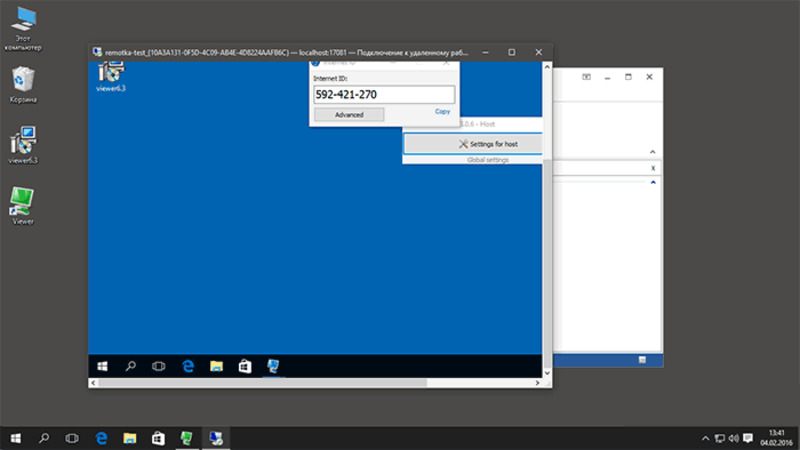The height and width of the screenshot is (450, 800).
Task: Click the status bar icon in Viewer window
Action: coord(642,360)
